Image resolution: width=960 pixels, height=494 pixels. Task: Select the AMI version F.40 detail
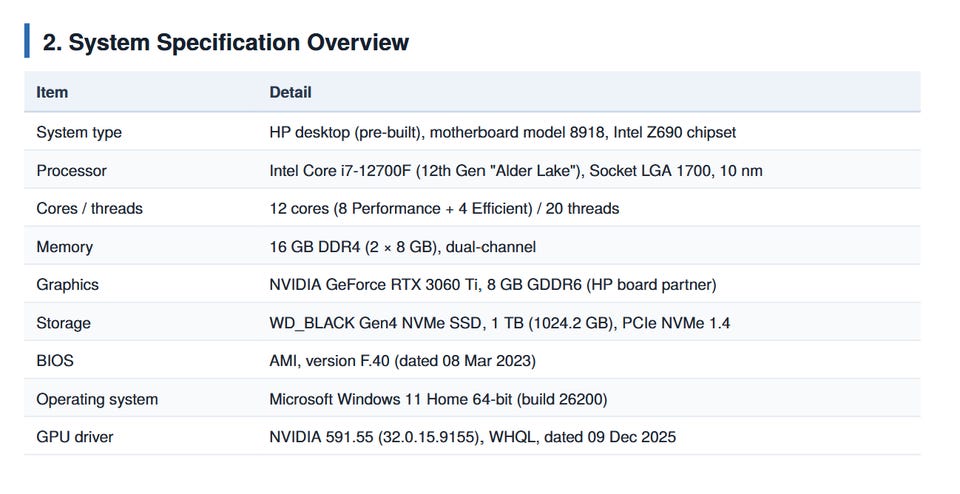(403, 361)
